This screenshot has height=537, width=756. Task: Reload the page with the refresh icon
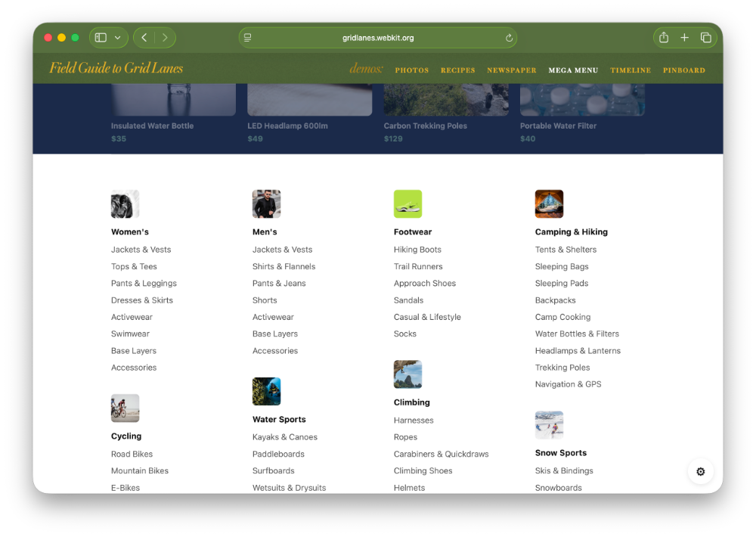(x=509, y=38)
